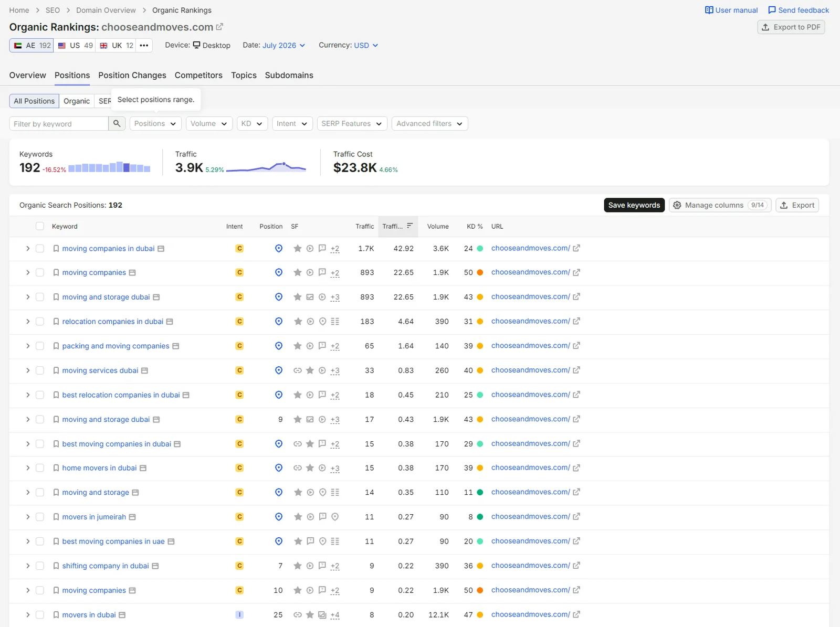Tick the select-all checkbox in table header
840x627 pixels.
[x=40, y=226]
